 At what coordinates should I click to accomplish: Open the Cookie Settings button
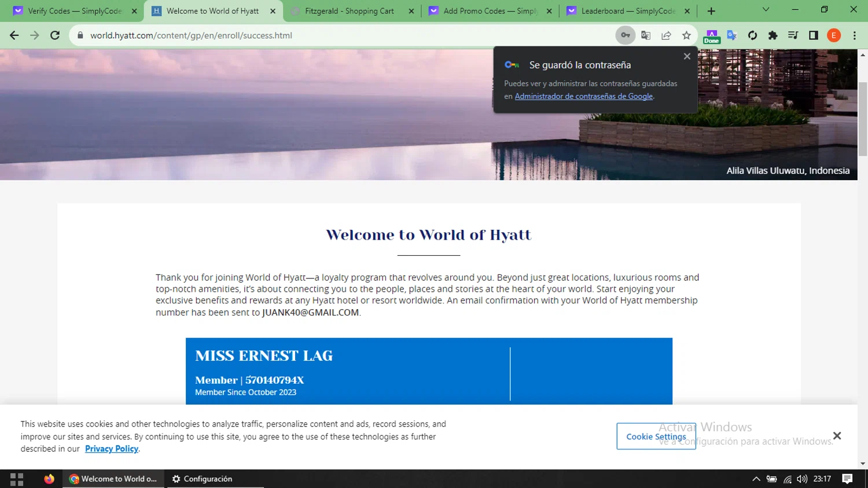click(x=656, y=436)
